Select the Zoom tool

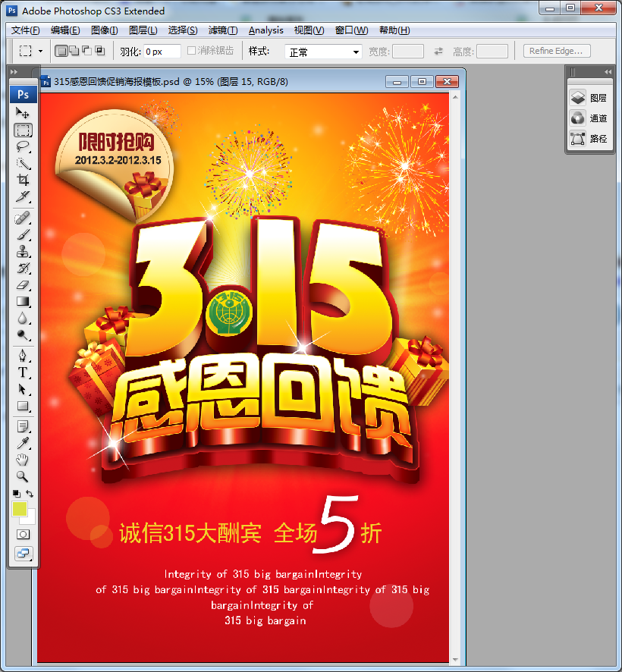(x=23, y=476)
